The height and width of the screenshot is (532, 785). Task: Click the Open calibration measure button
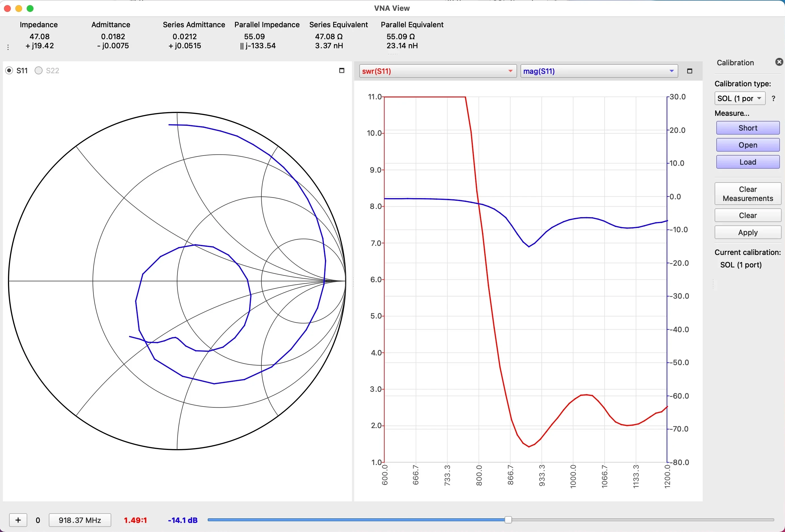(747, 144)
